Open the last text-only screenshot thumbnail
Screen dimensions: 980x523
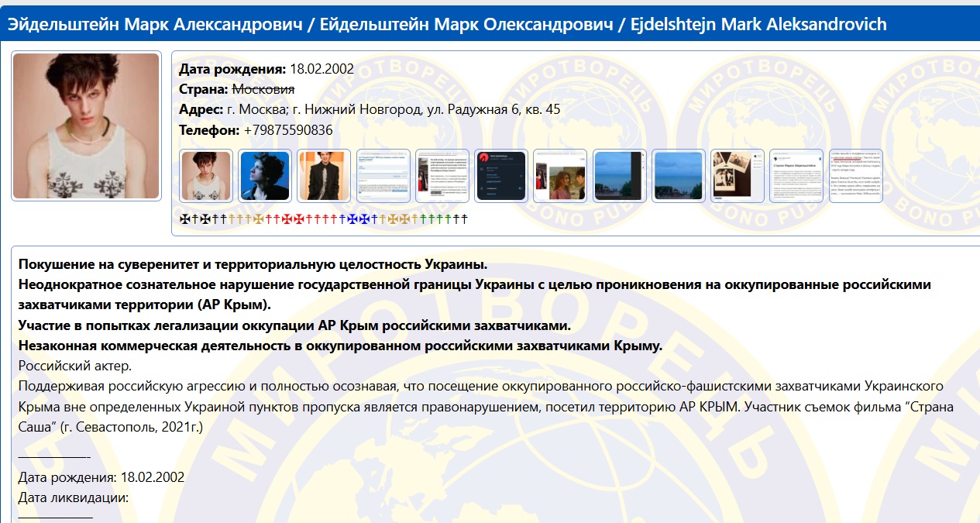pyautogui.click(x=855, y=176)
